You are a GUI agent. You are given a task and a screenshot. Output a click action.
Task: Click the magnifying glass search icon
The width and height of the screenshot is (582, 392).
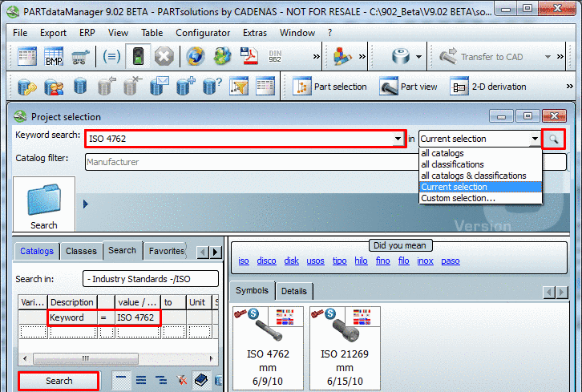[x=553, y=139]
